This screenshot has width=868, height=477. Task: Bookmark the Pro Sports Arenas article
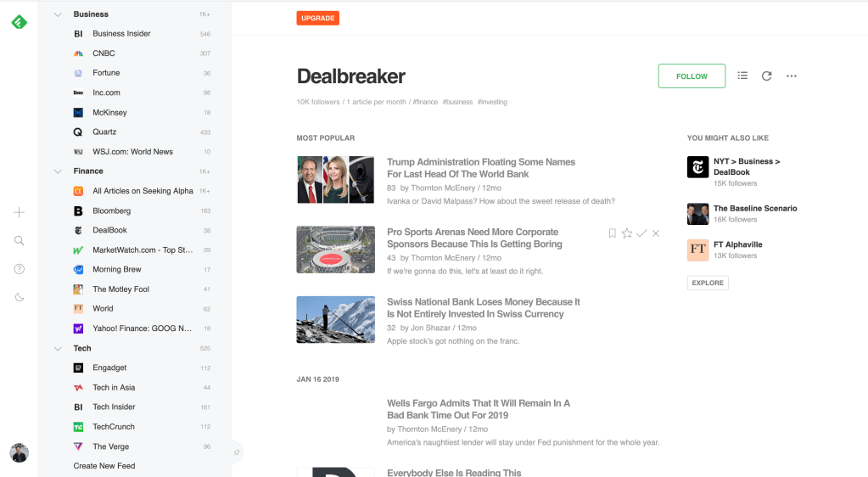(x=613, y=233)
